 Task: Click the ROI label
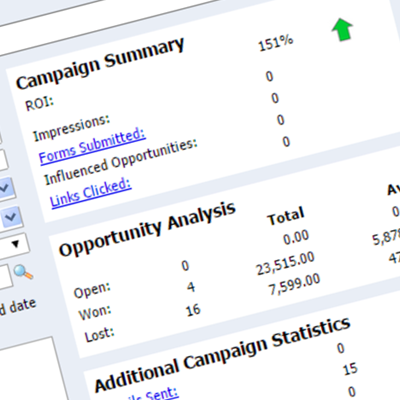[x=39, y=104]
